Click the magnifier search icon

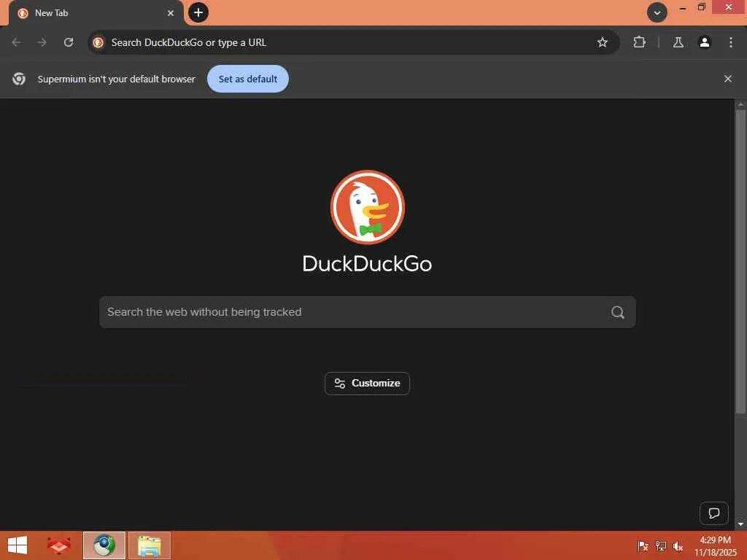[617, 312]
